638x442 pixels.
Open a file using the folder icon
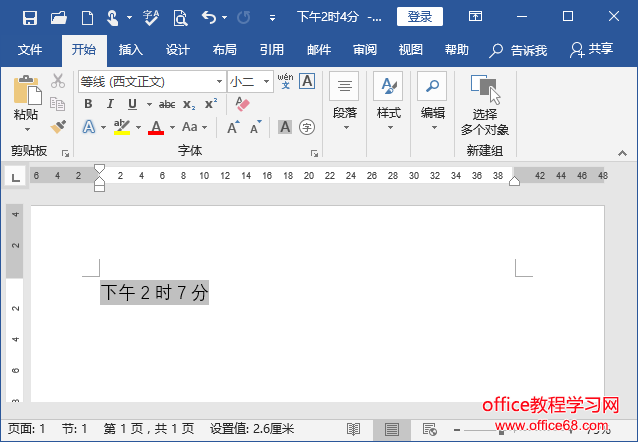(x=59, y=18)
